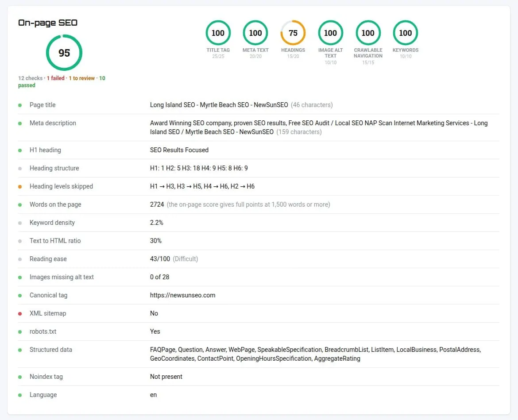Click the page title value 'Long Island SEO - Myrtle Beach SEO - NewSunSEO'
The image size is (518, 420).
(219, 105)
